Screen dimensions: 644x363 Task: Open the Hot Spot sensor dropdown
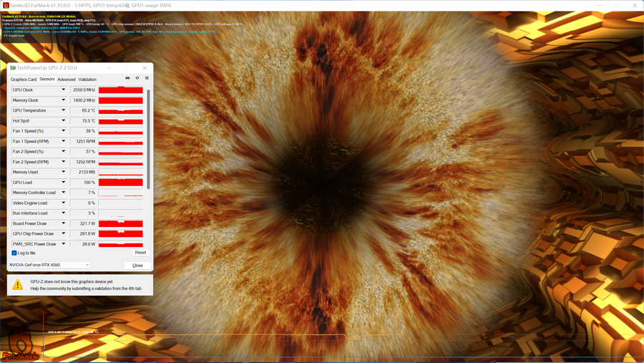click(64, 121)
